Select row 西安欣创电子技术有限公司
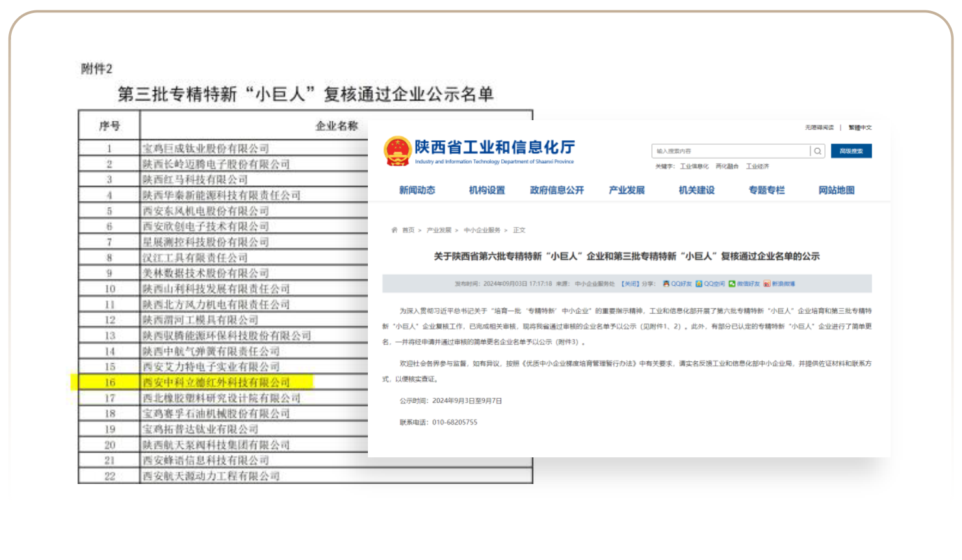Viewport: 962px width, 560px height. tap(205, 226)
